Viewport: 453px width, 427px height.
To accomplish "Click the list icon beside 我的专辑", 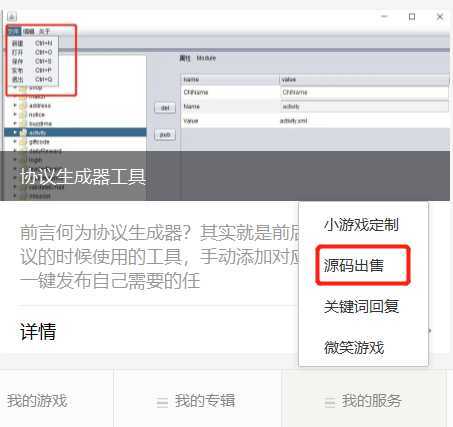I will click(x=162, y=402).
